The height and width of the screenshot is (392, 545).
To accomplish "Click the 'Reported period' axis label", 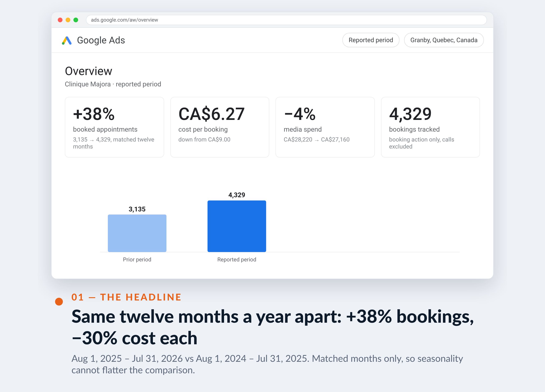I will [237, 259].
